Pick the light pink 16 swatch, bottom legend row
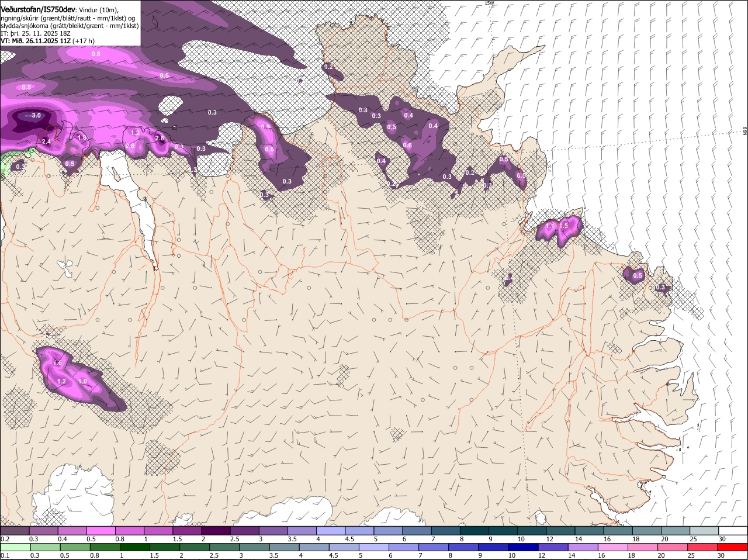The image size is (748, 560). (614, 548)
